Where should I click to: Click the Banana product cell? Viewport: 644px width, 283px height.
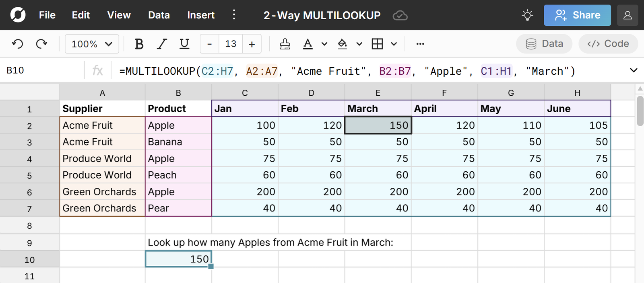178,142
